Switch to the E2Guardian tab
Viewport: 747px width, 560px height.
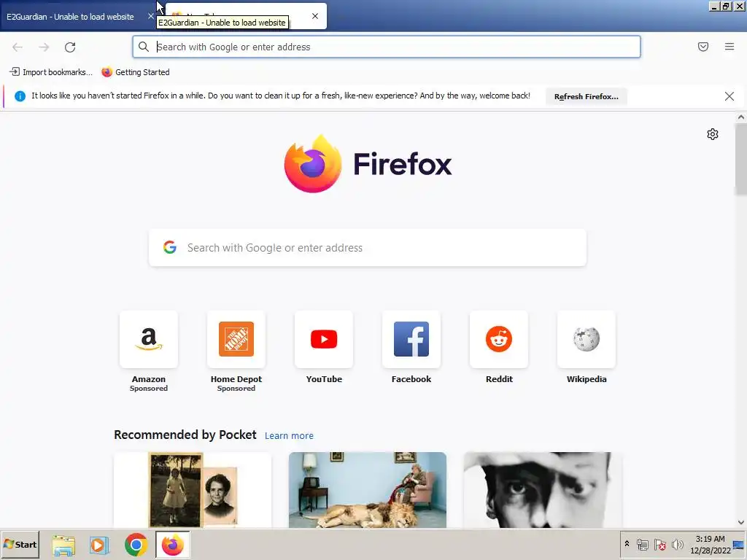pos(70,17)
